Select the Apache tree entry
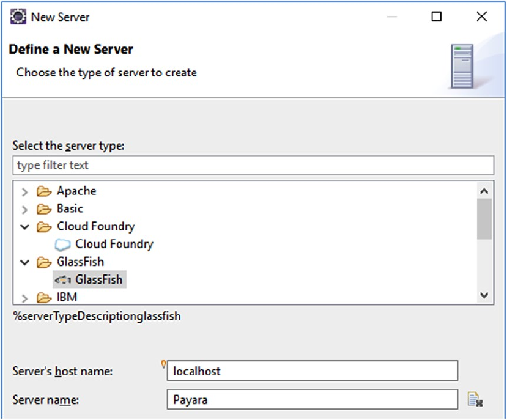507x420 pixels. click(x=76, y=191)
